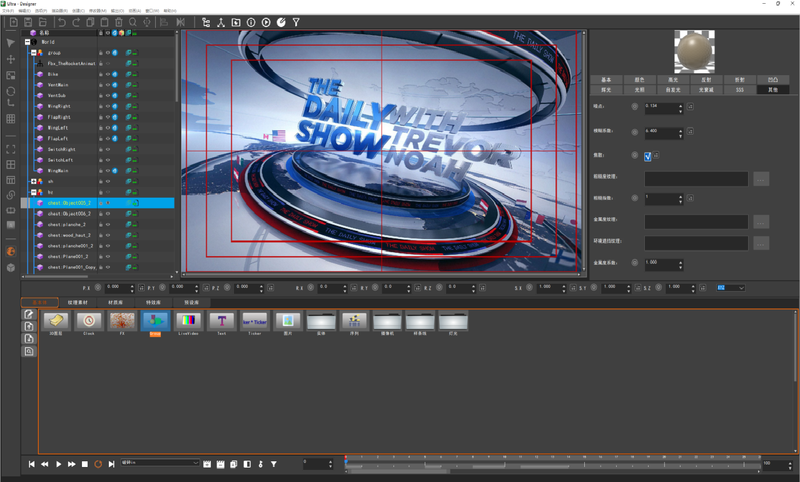Screen dimensions: 800x482
Task: Click the magnifier Search toolbar icon
Action: [x=133, y=22]
